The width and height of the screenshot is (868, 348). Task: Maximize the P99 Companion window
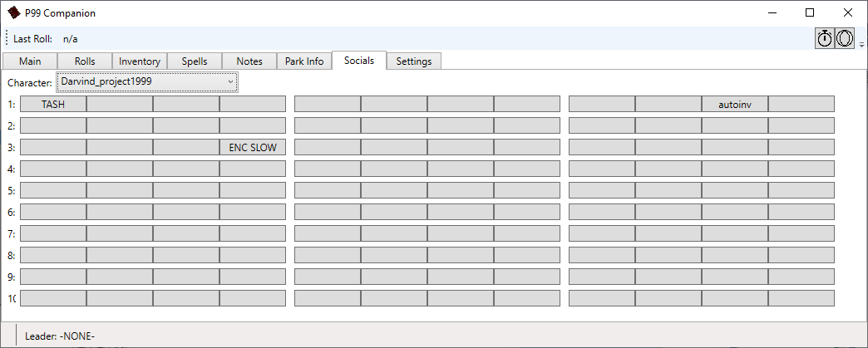[810, 12]
